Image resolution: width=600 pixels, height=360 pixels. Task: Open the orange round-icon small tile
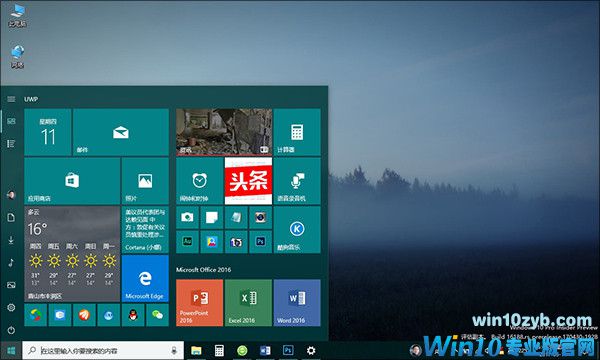coord(84,315)
